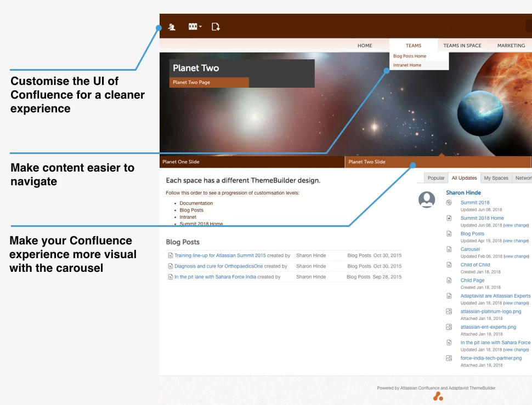Switch to the Popular updates tab

tap(435, 178)
